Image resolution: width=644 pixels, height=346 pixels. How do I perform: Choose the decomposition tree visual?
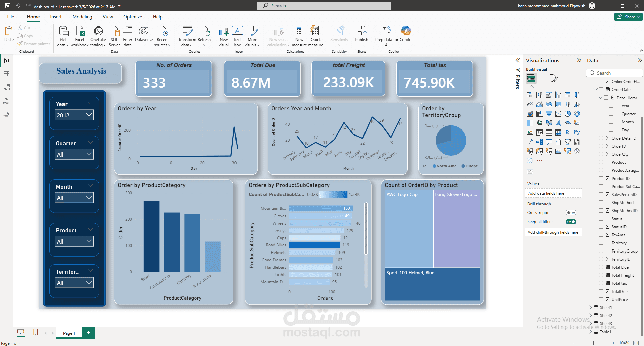540,142
